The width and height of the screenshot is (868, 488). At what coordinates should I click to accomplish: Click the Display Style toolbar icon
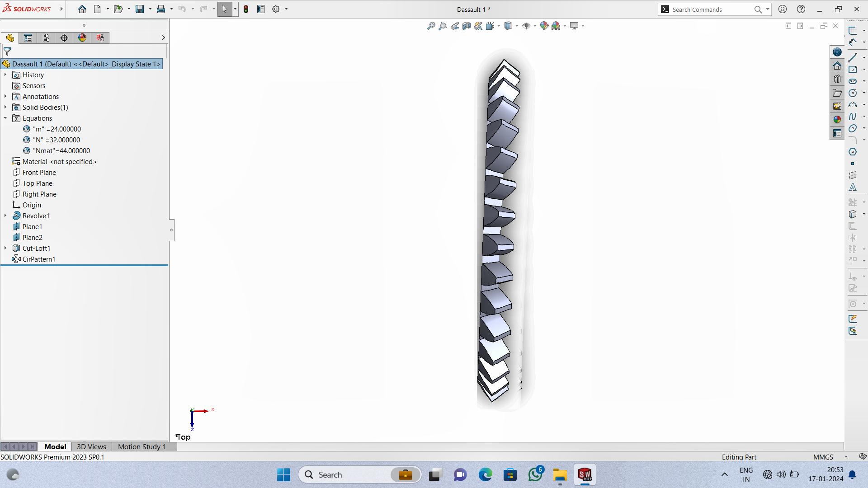(x=507, y=26)
